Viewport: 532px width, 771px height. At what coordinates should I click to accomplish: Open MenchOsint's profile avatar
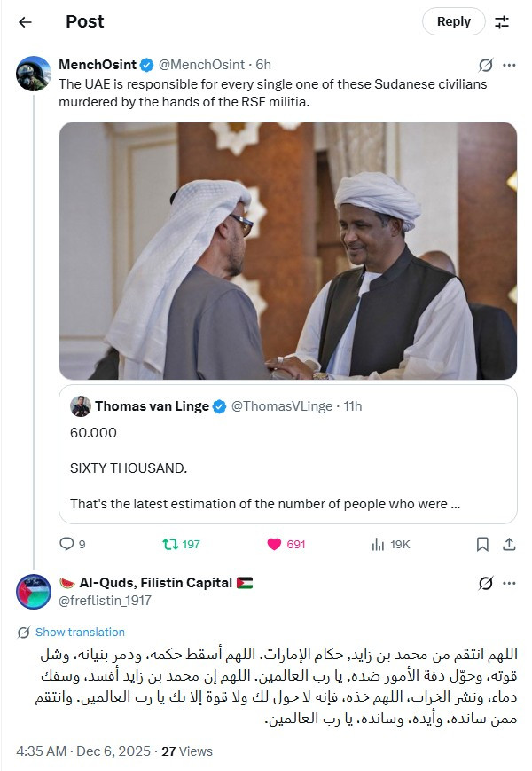point(34,74)
